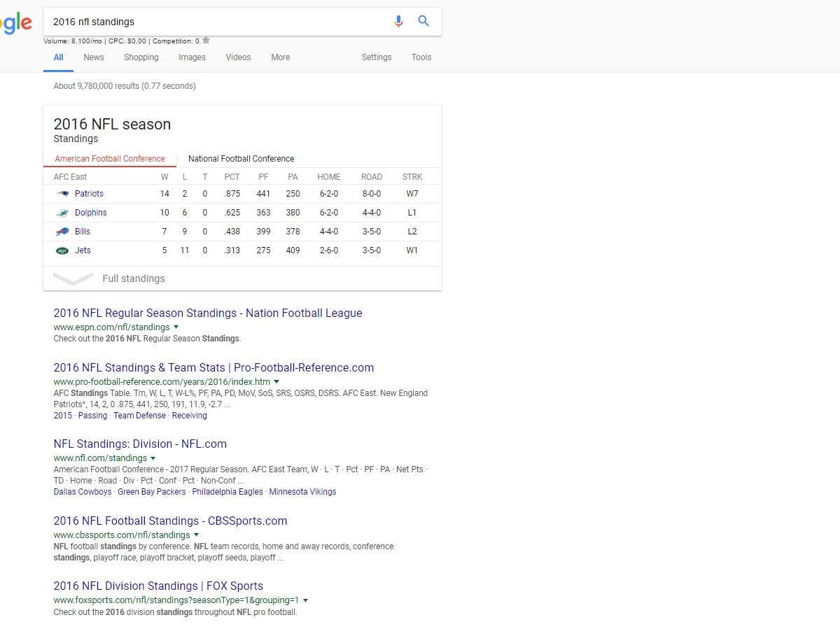Click the Patriots road record 8-0-0
The width and height of the screenshot is (840, 636).
tap(372, 194)
